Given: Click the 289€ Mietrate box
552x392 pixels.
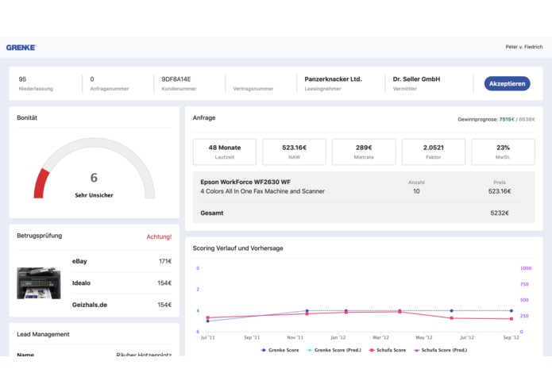Looking at the screenshot, I should [x=364, y=152].
